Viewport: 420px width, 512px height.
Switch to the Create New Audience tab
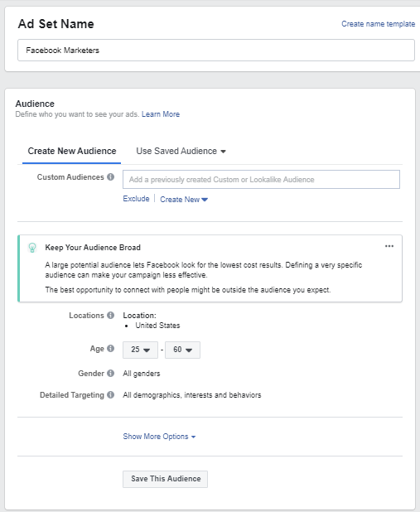tap(72, 151)
